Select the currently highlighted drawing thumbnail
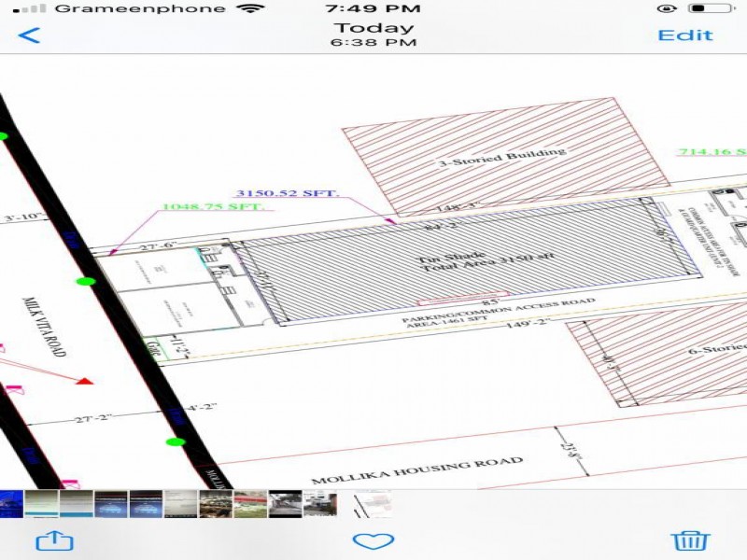Viewport: 747px width, 560px height. pos(373,504)
